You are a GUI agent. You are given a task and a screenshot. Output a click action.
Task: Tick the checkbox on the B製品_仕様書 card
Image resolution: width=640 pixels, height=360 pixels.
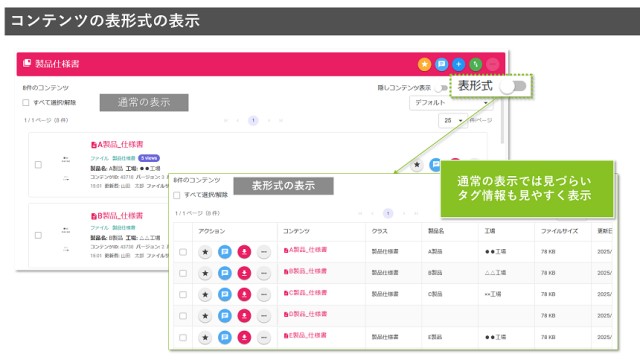click(38, 235)
